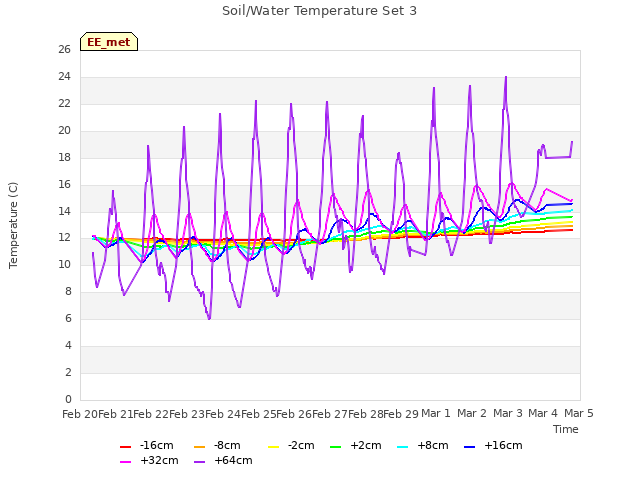Click the Feb 20 x-axis label
Image resolution: width=640 pixels, height=480 pixels.
pos(80,414)
